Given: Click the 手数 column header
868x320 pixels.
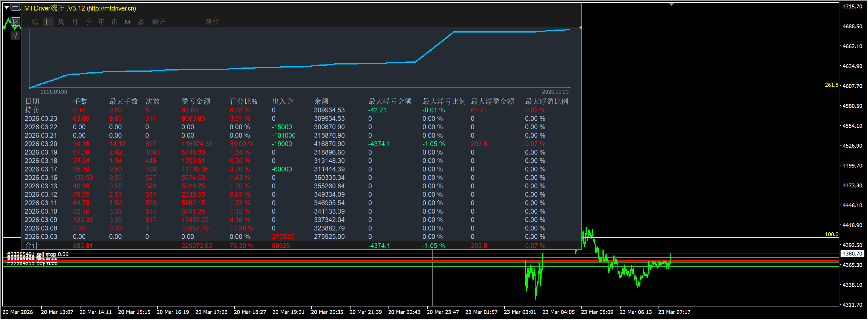Looking at the screenshot, I should [x=80, y=101].
